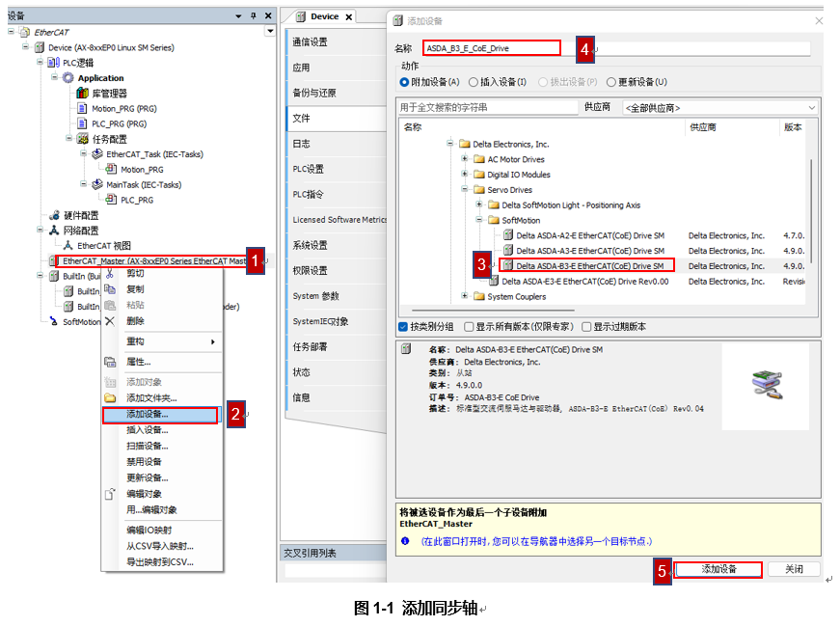840x626 pixels.
Task: Click the 关闭 button
Action: coord(794,569)
